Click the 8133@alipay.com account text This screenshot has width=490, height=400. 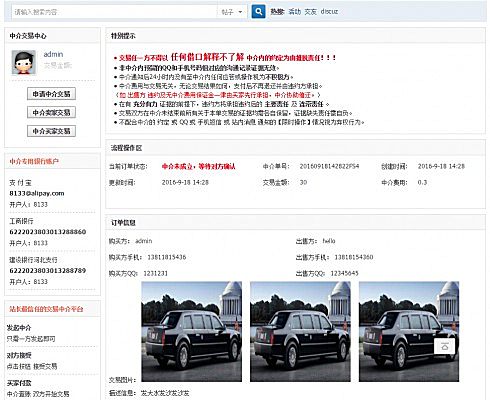pos(37,193)
